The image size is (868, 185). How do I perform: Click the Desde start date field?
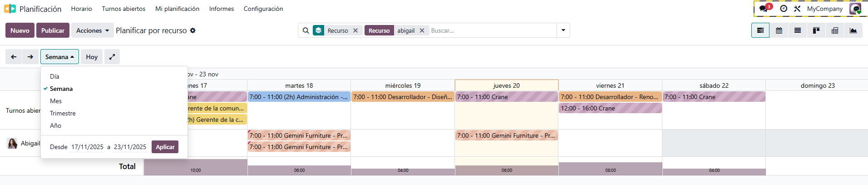pos(87,147)
